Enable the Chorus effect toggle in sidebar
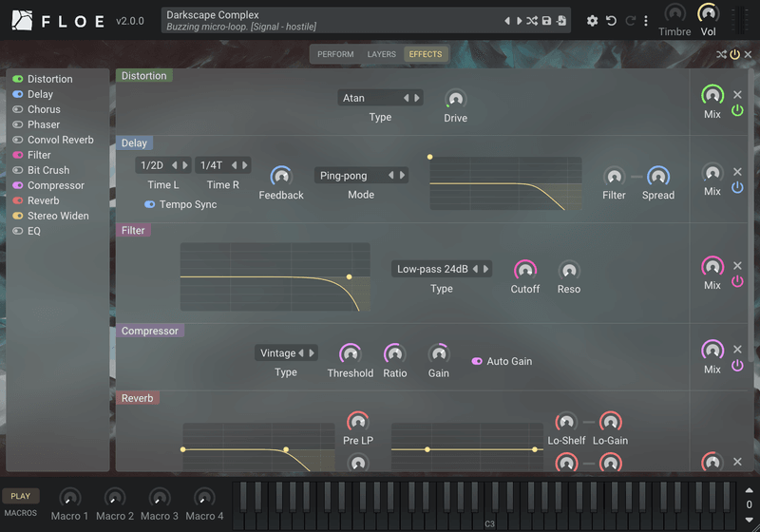 [x=18, y=109]
